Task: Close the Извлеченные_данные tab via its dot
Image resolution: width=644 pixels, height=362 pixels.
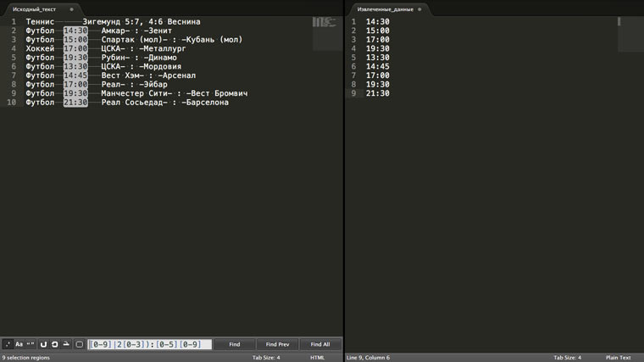Action: (419, 9)
